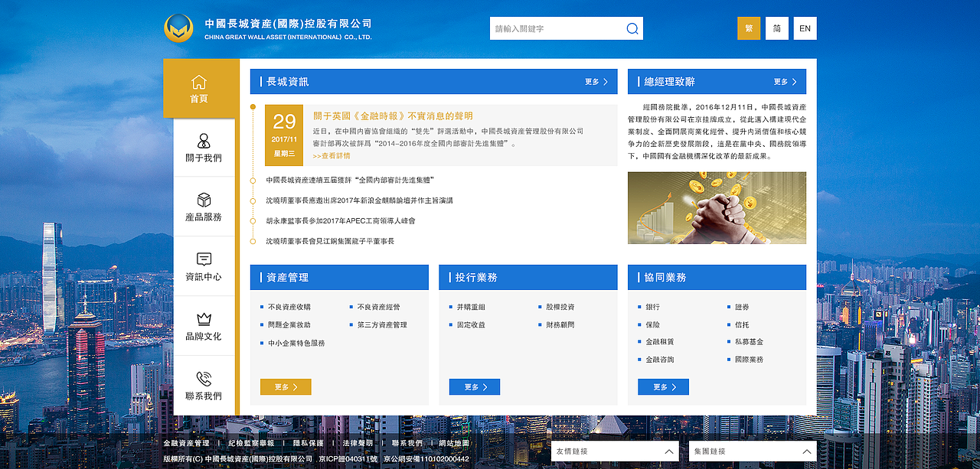Open the 金融租賃 link
This screenshot has width=980, height=469.
click(x=660, y=342)
